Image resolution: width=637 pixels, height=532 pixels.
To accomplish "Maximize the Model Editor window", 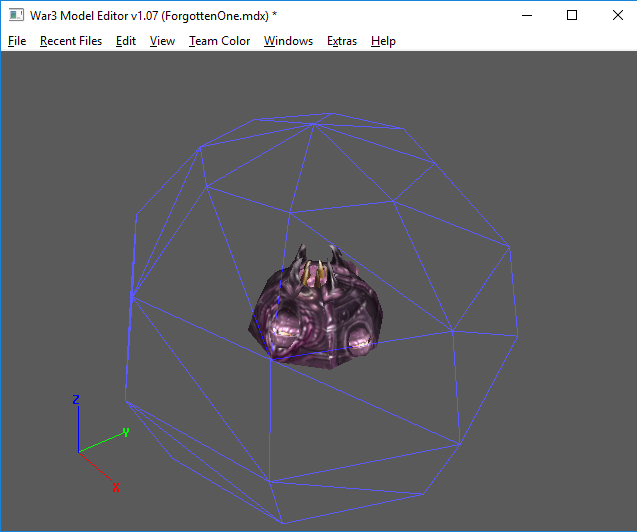I will point(572,15).
